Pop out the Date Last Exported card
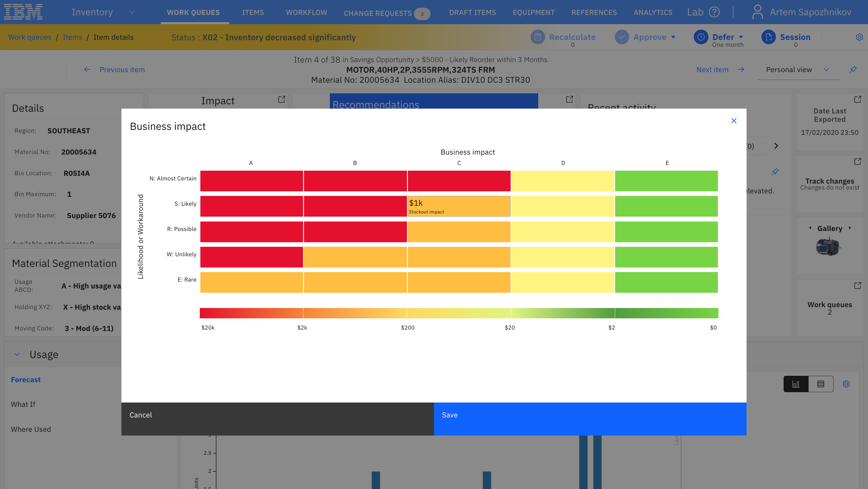Image resolution: width=868 pixels, height=489 pixels. pyautogui.click(x=857, y=99)
